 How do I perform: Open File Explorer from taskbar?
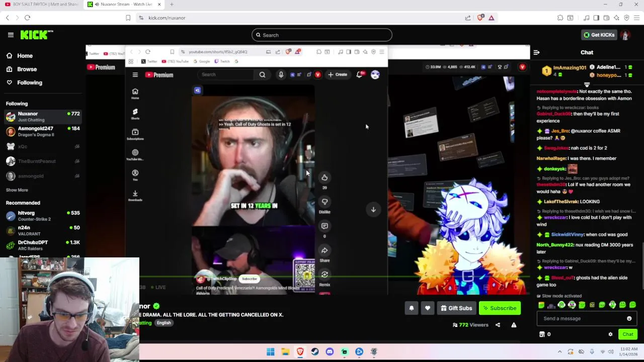(285, 351)
